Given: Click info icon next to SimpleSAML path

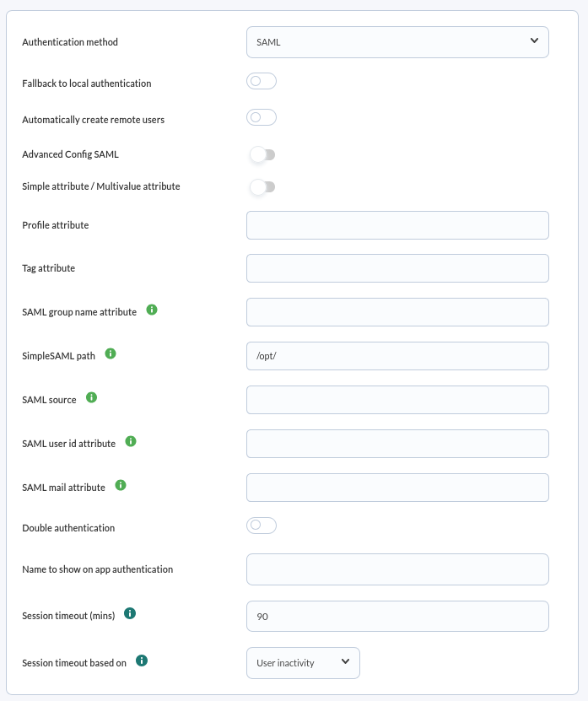Looking at the screenshot, I should pyautogui.click(x=110, y=353).
